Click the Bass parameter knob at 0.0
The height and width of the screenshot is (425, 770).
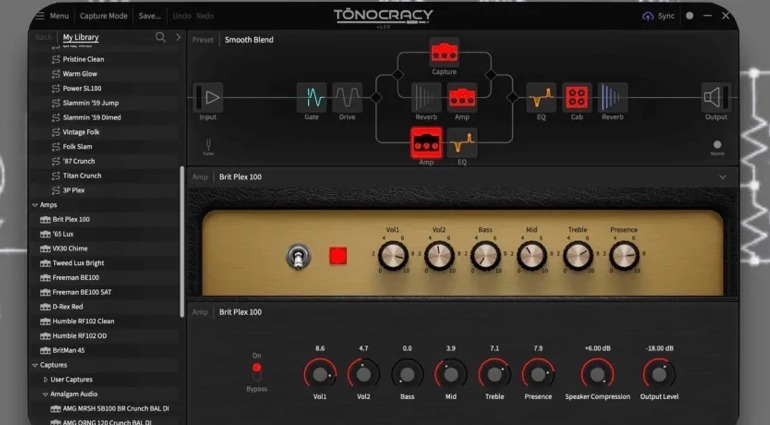[x=407, y=374]
